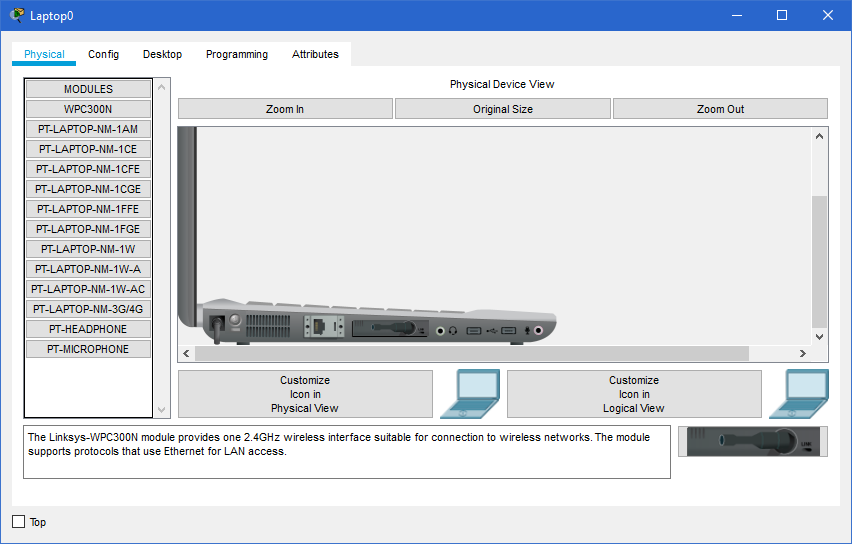Open the Desktop tab

pos(162,54)
